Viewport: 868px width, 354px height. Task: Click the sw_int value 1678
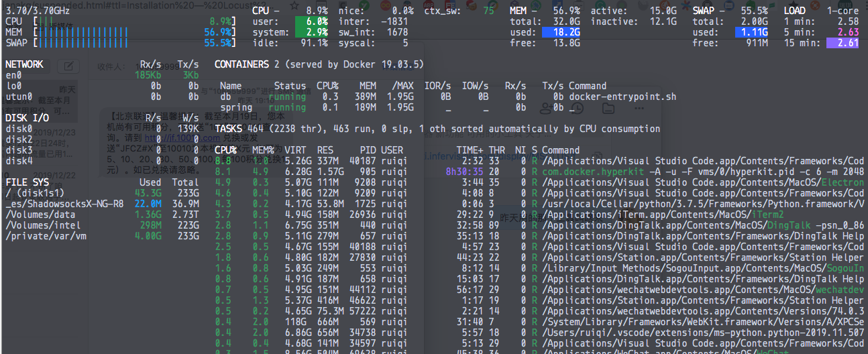(397, 32)
